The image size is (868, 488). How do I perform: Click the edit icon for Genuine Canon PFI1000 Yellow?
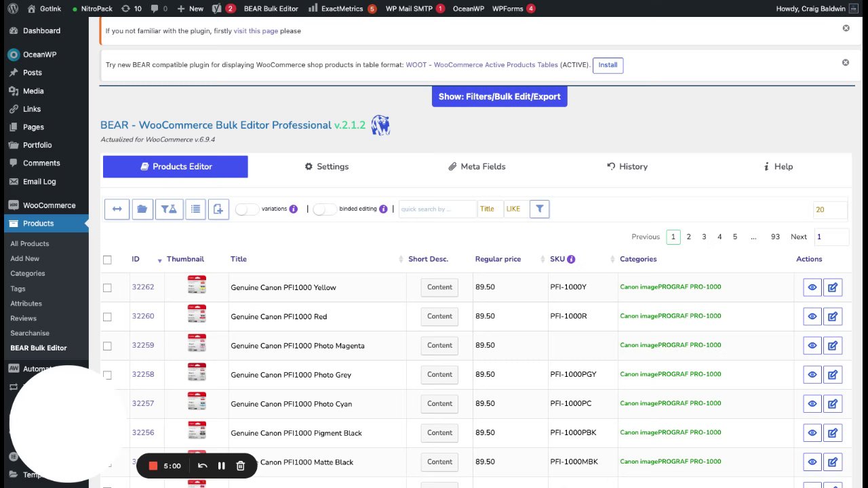coord(832,287)
